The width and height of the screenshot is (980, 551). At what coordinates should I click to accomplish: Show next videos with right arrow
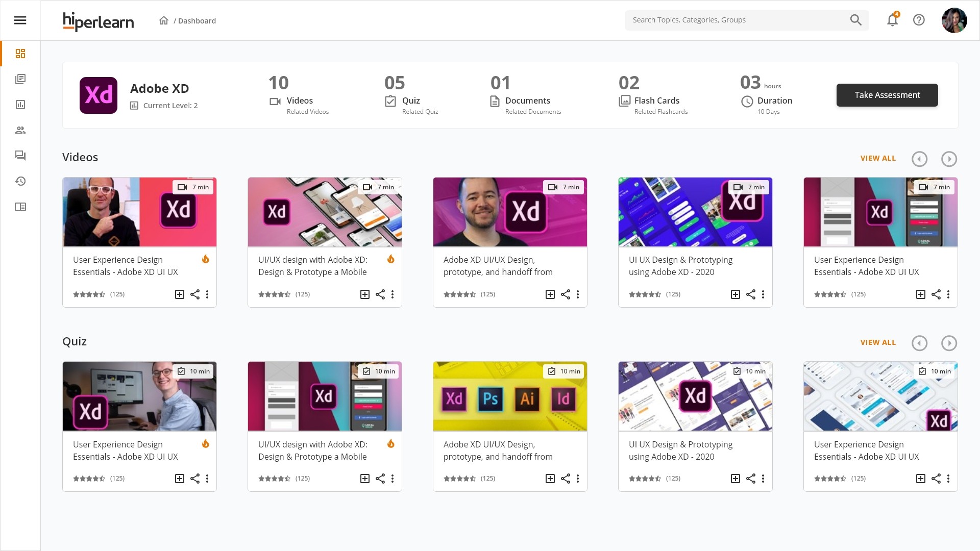[949, 159]
